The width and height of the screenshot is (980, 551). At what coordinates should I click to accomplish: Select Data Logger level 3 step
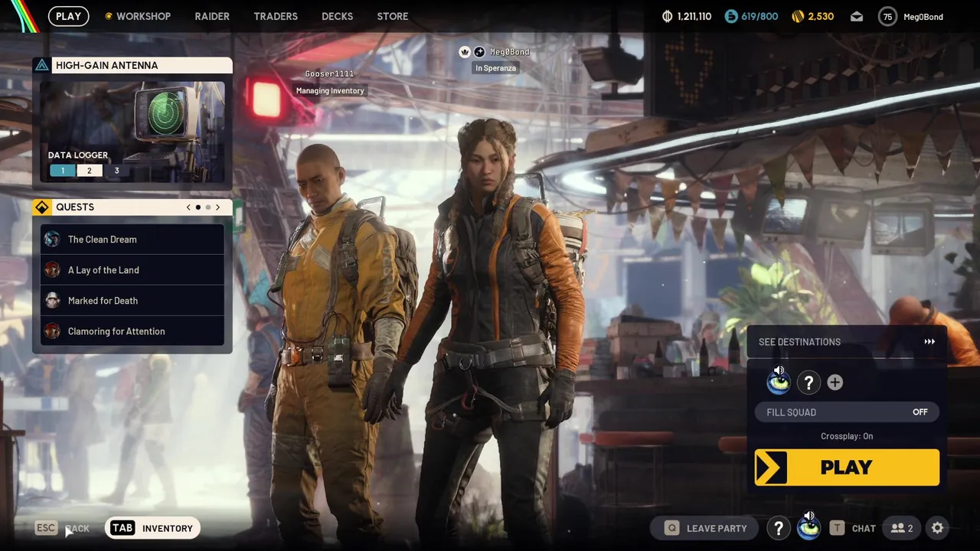coord(116,171)
